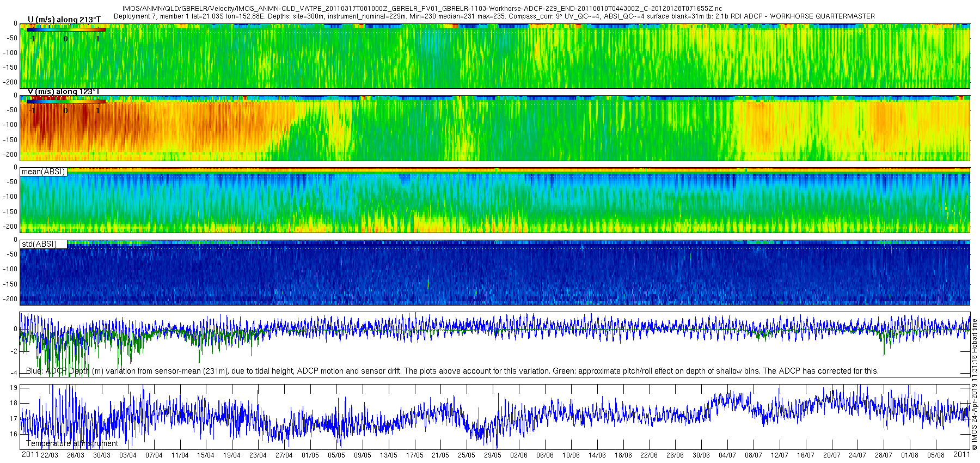Click the '-100' depth tick in U panel
The image size is (980, 463).
11,53
